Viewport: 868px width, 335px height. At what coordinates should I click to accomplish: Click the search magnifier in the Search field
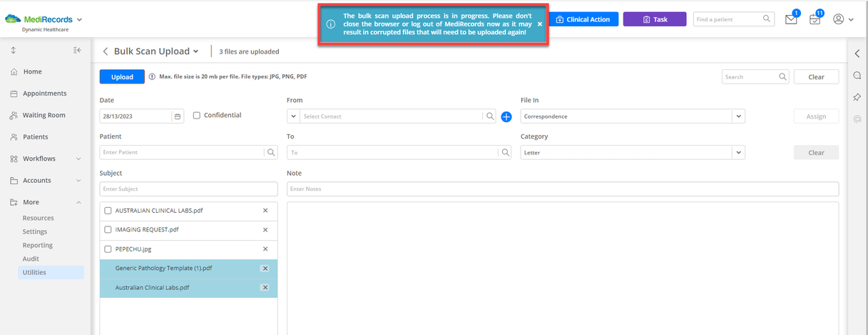[783, 76]
